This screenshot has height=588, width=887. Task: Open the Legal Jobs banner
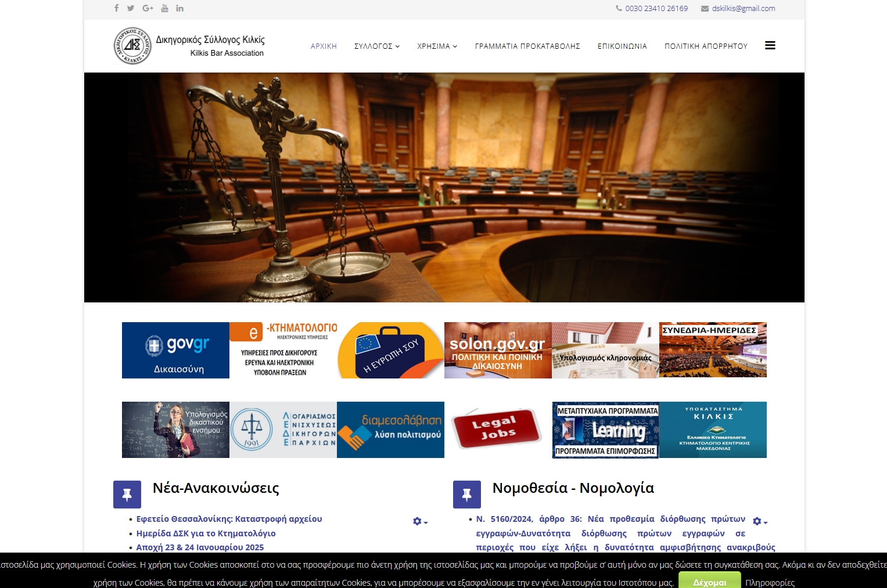498,430
